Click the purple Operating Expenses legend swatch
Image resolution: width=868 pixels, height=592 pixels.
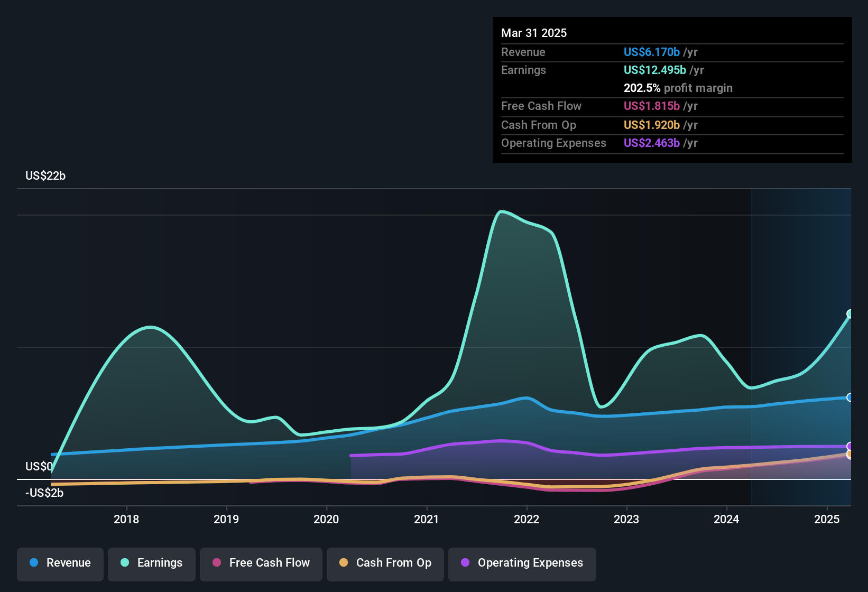tap(465, 563)
